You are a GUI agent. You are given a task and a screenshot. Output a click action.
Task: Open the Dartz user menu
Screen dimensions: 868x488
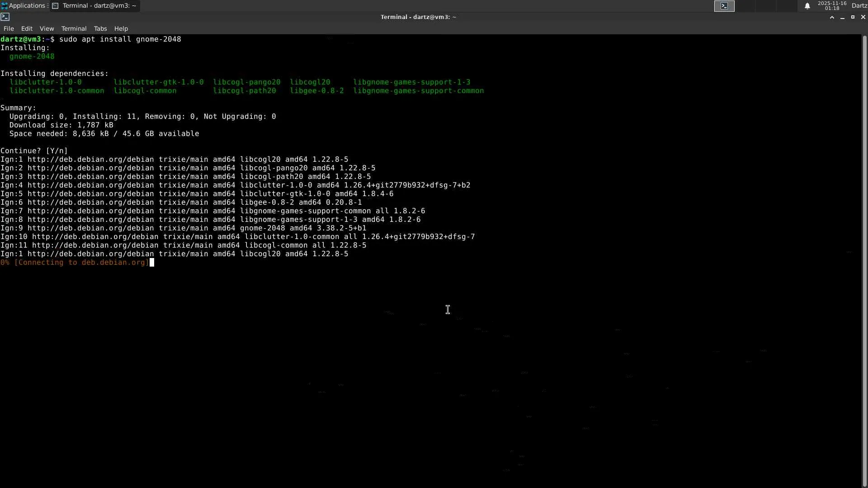coord(859,5)
